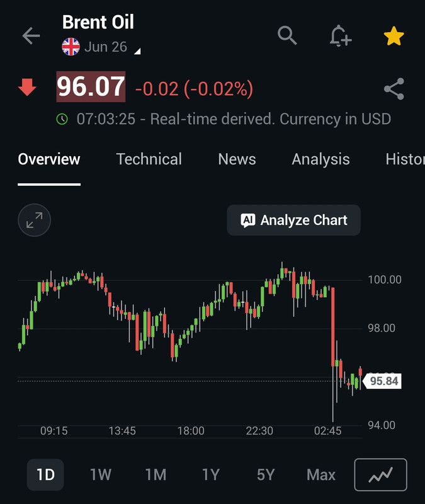Tap the green clock icon
This screenshot has width=425, height=504.
click(62, 119)
